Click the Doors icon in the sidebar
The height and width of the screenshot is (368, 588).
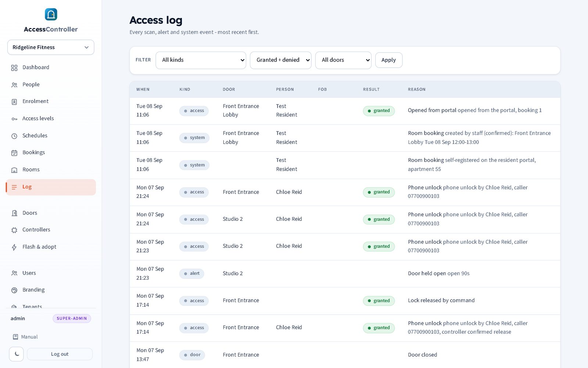[x=14, y=213]
